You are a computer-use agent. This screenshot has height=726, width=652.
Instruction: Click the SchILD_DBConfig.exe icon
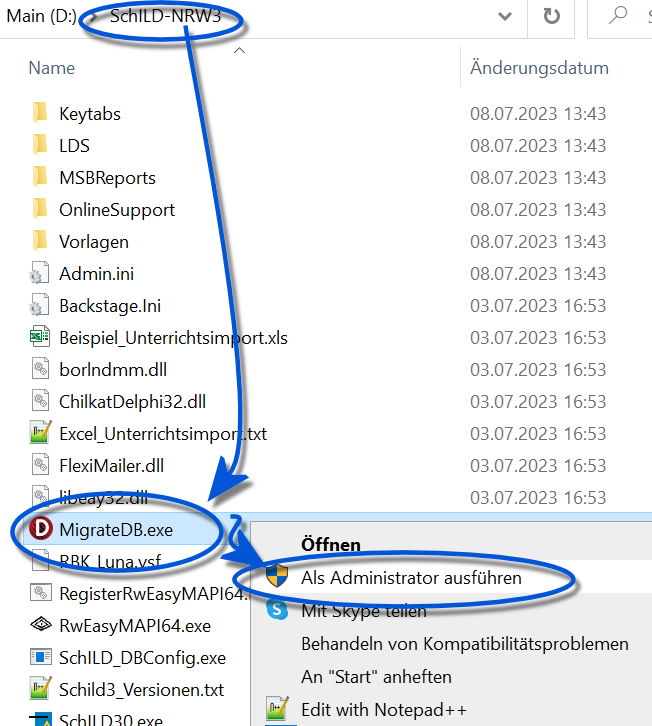tap(41, 657)
